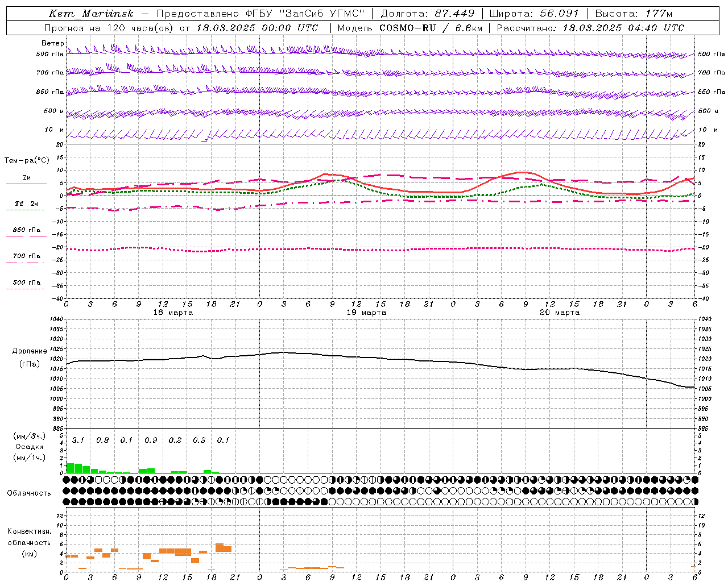Click the (км) unit under convective cloudiness
728x582 pixels.
pos(29,554)
